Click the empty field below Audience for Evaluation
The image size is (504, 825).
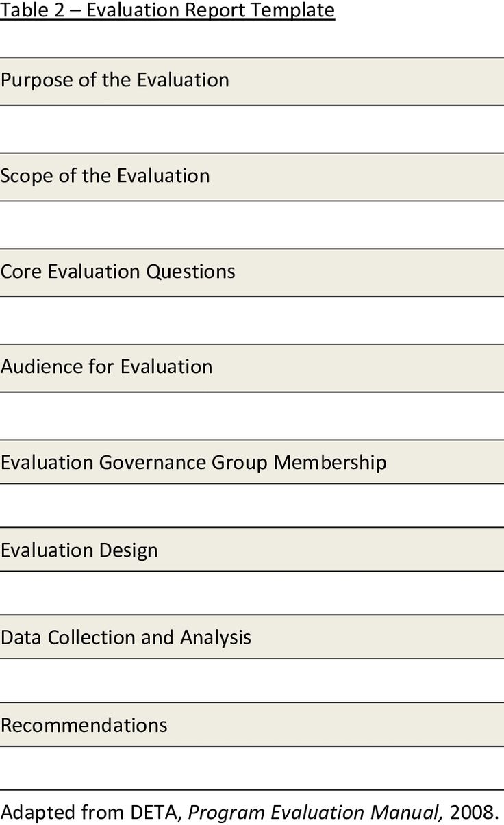(252, 416)
